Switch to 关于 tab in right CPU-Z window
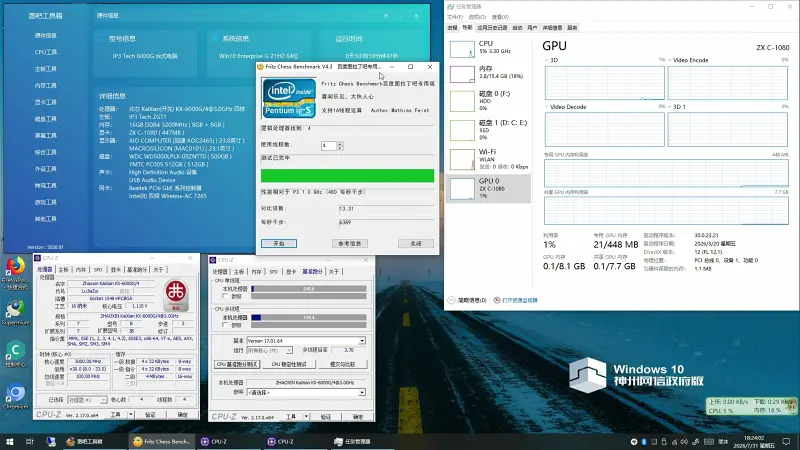 tap(334, 271)
